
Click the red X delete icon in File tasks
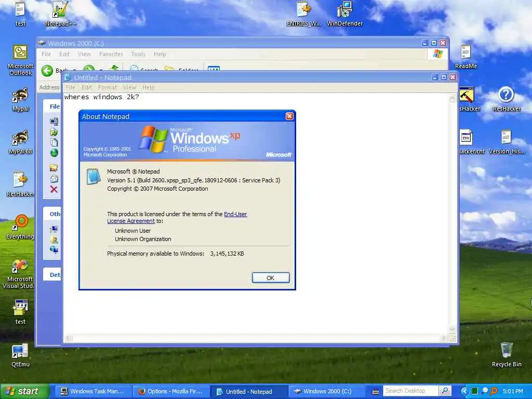54,189
